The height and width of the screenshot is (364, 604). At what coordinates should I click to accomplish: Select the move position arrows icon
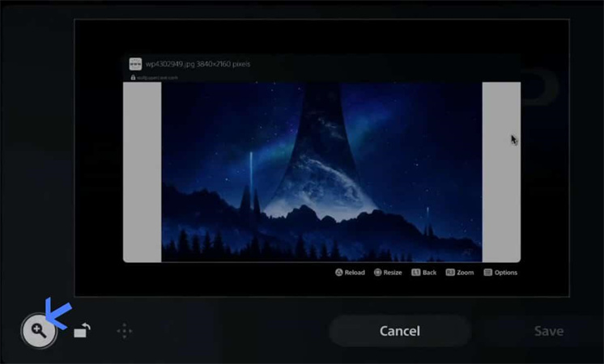pyautogui.click(x=125, y=331)
